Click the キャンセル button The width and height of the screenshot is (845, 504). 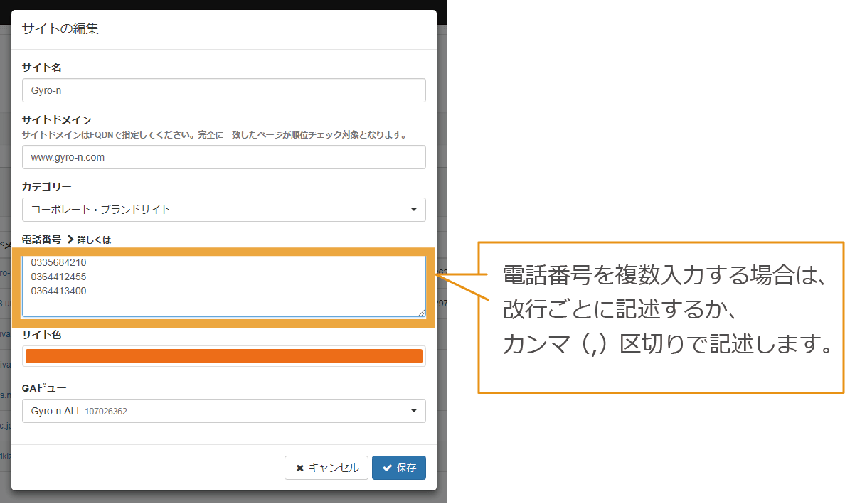(326, 467)
